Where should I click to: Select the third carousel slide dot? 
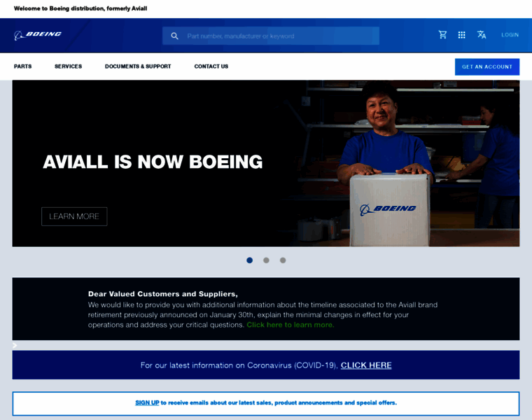tap(283, 260)
